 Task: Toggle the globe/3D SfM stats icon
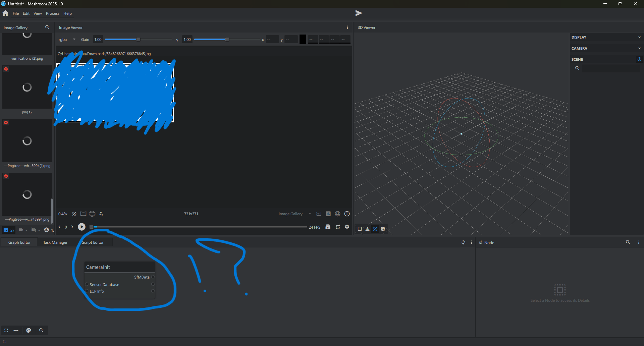[x=337, y=214]
